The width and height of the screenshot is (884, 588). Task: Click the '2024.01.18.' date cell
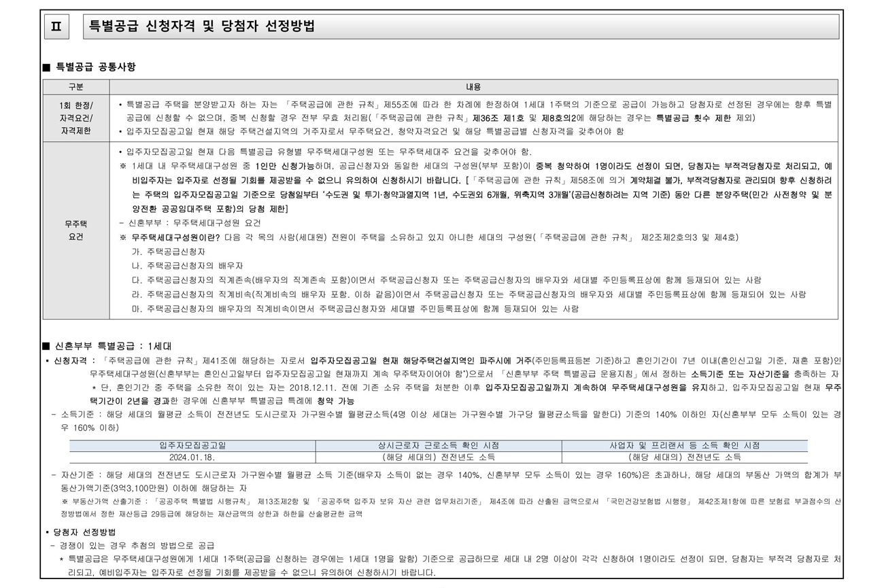click(x=192, y=457)
